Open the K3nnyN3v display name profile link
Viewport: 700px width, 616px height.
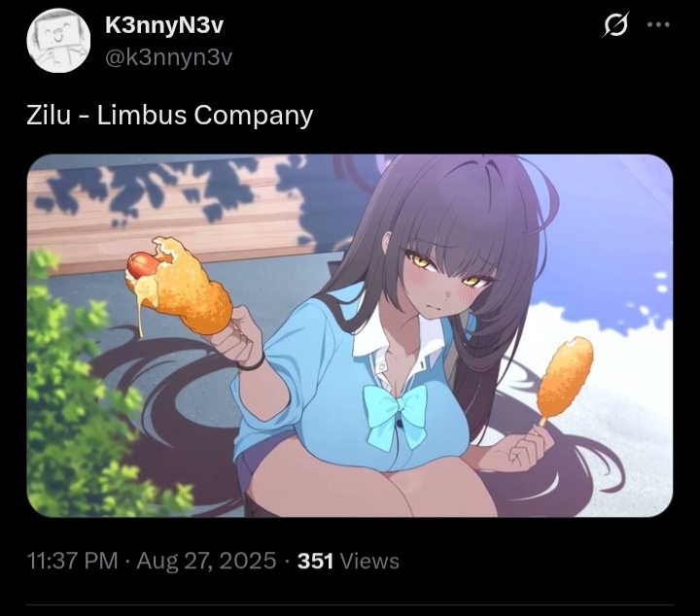pos(164,25)
